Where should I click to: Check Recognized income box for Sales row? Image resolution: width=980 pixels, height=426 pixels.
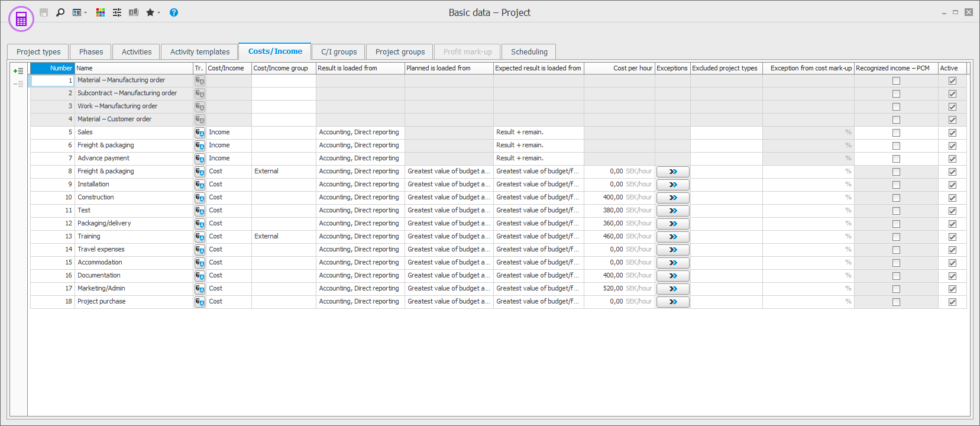tap(896, 133)
